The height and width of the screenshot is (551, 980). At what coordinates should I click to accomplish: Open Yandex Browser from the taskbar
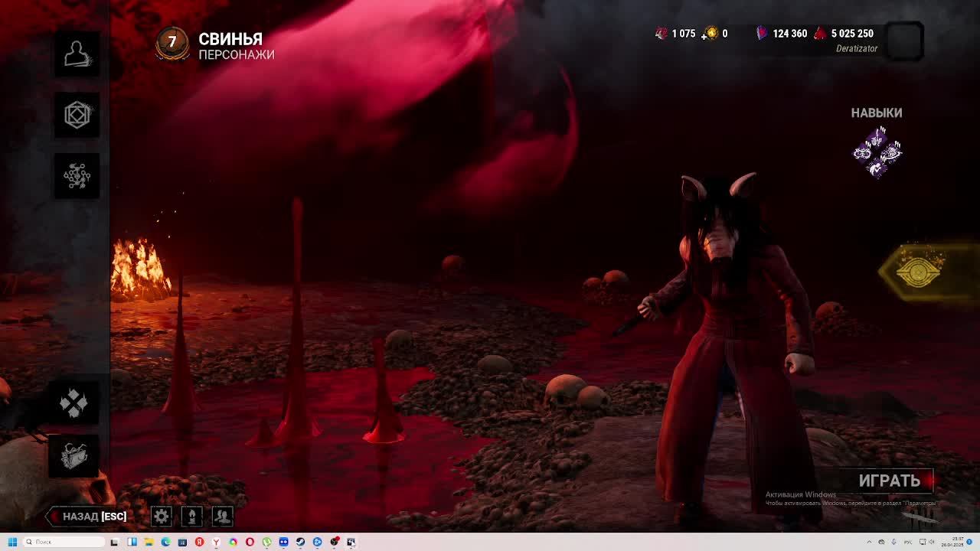pos(216,542)
